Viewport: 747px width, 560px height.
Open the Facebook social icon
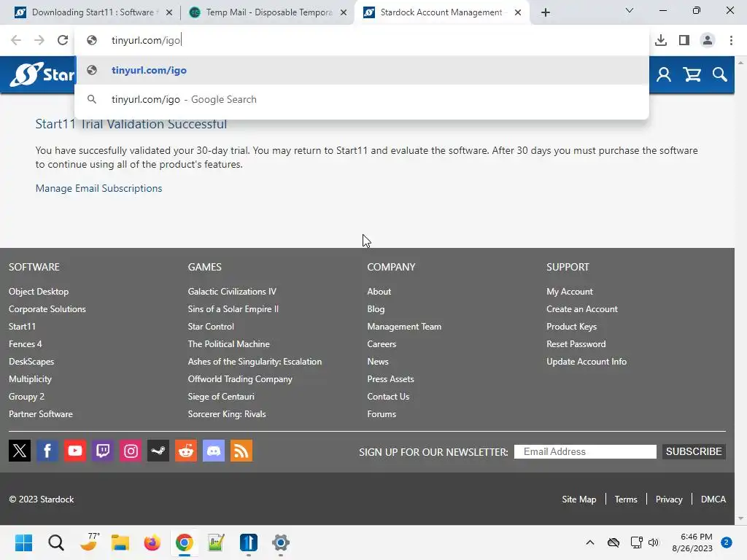tap(47, 451)
